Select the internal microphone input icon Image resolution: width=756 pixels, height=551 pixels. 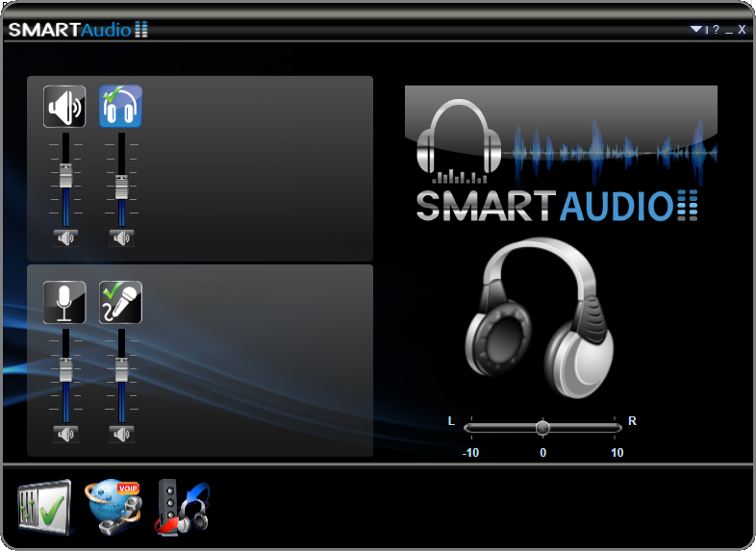coord(64,302)
